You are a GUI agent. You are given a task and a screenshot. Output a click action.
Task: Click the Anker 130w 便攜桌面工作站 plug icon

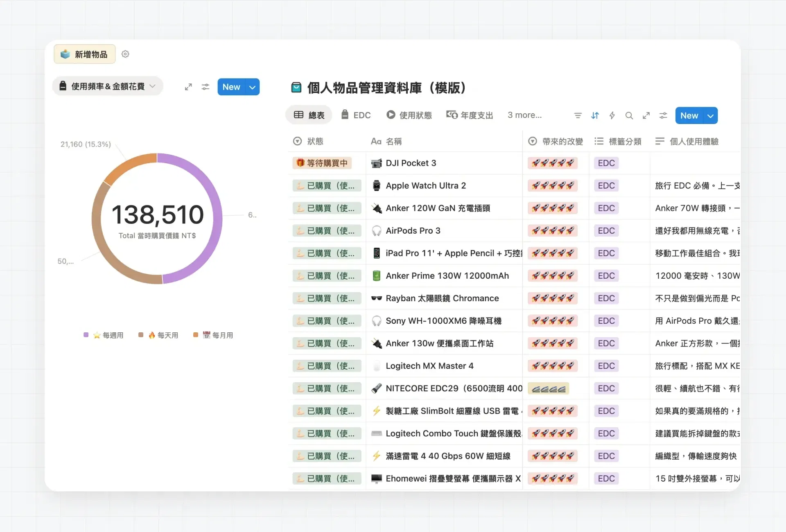pyautogui.click(x=377, y=343)
